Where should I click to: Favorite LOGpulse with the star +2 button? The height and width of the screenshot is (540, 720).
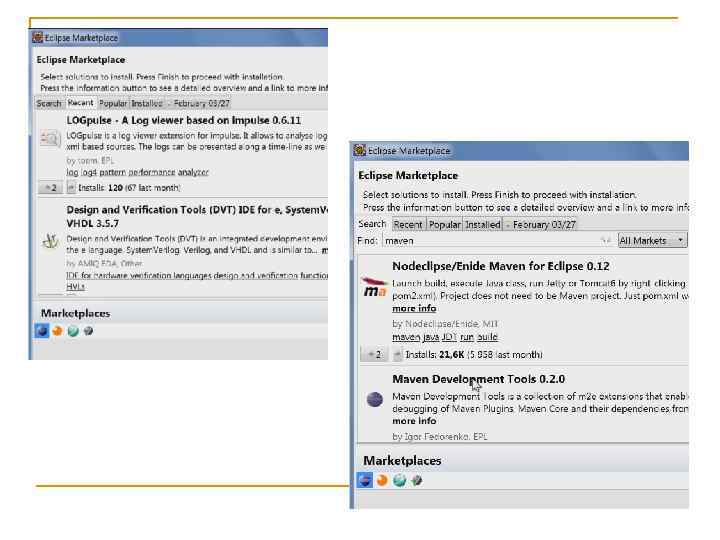coord(51,188)
